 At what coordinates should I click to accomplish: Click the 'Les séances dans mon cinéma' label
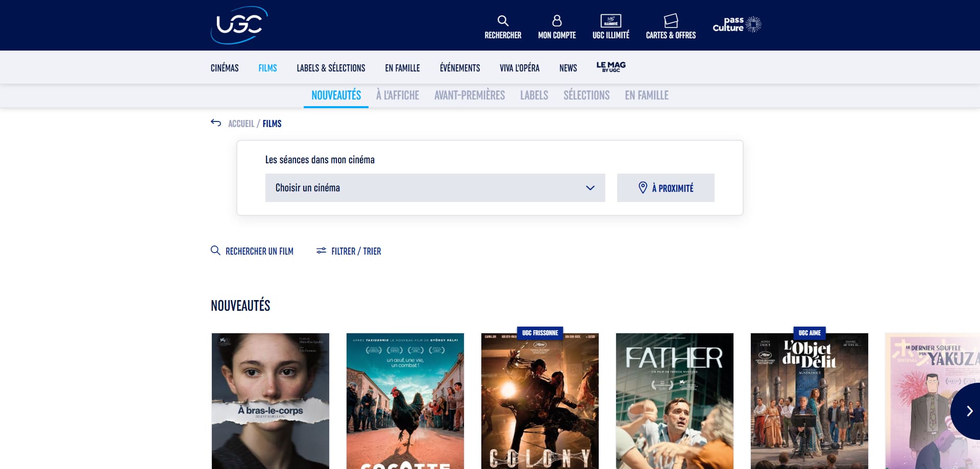coord(320,160)
